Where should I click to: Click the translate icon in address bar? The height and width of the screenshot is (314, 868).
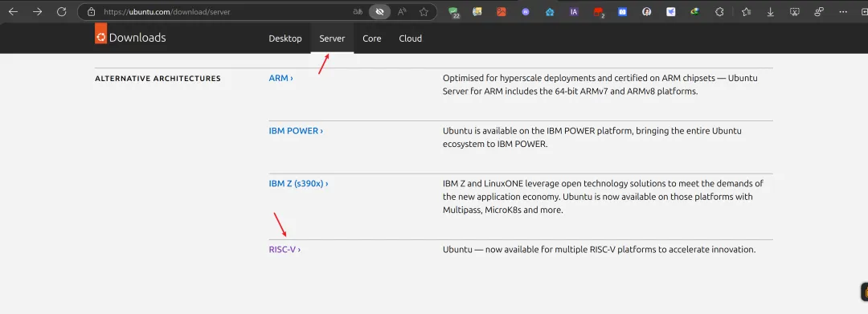(x=358, y=11)
